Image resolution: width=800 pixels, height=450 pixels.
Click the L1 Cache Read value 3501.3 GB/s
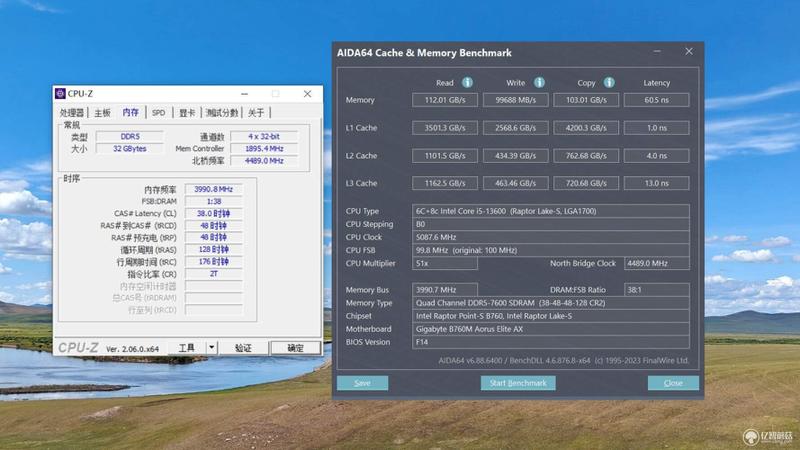(445, 128)
